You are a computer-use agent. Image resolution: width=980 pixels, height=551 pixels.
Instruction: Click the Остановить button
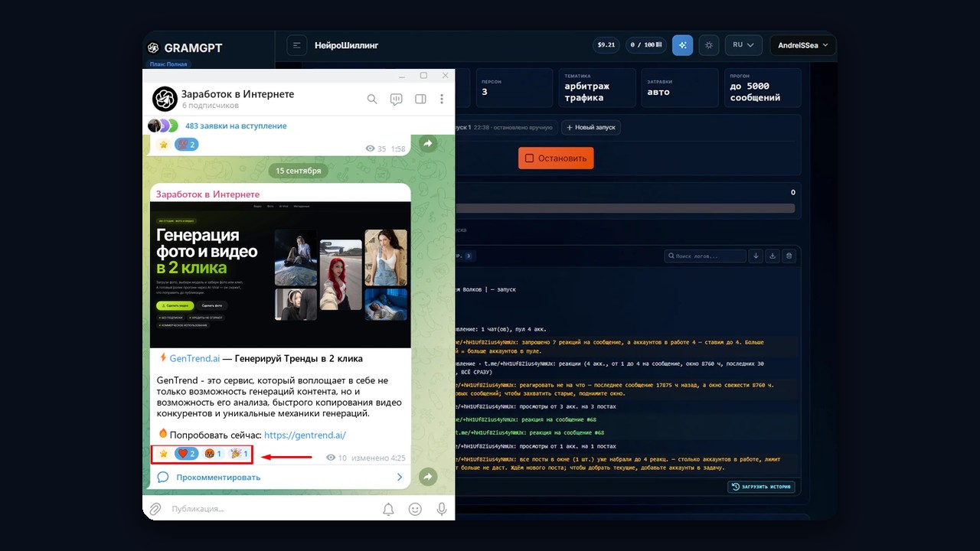tap(556, 158)
